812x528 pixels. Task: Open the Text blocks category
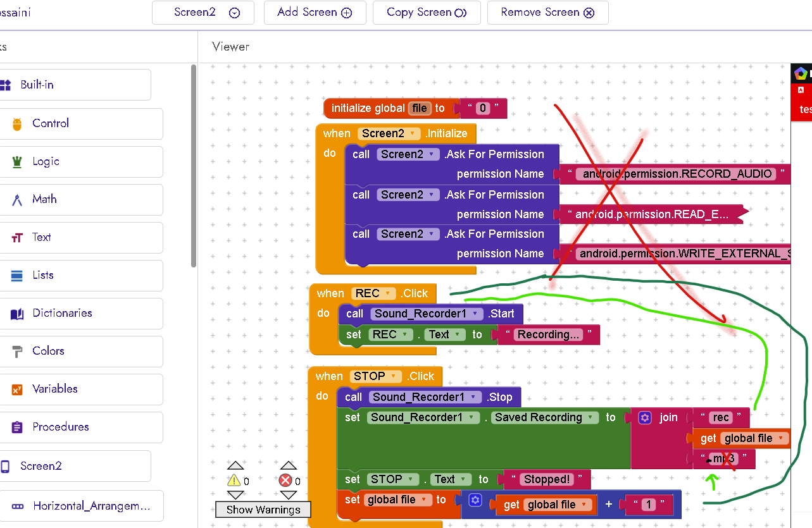pyautogui.click(x=41, y=238)
